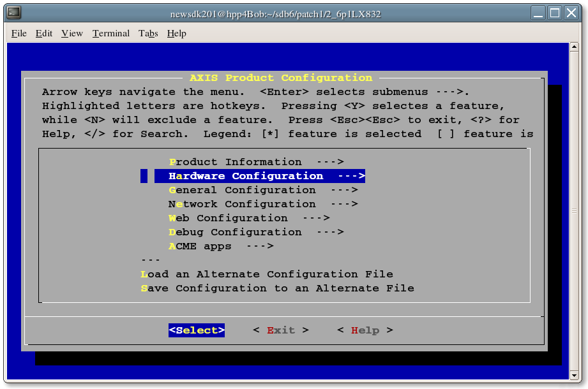Click the terminal window icon in title bar
The width and height of the screenshot is (588, 389).
pyautogui.click(x=14, y=13)
